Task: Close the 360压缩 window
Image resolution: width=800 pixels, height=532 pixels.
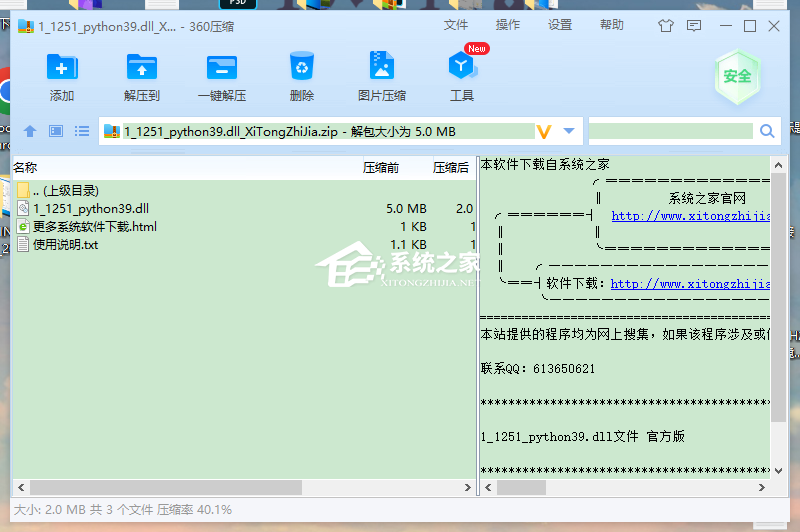Action: pos(774,26)
